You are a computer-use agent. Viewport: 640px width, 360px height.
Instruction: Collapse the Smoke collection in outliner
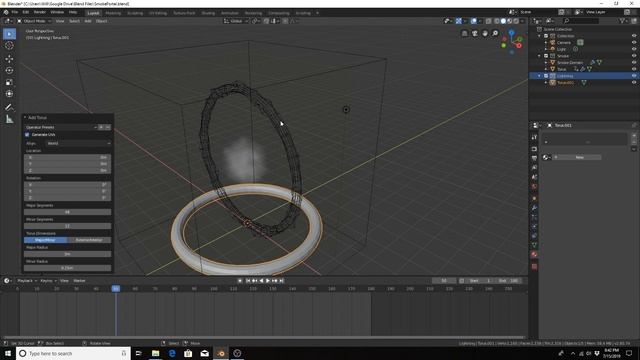[x=540, y=56]
